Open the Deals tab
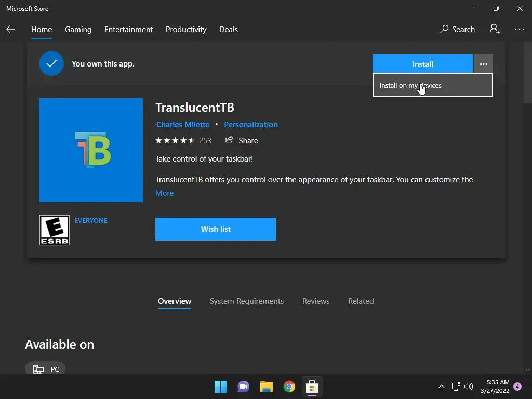532x399 pixels. tap(229, 30)
